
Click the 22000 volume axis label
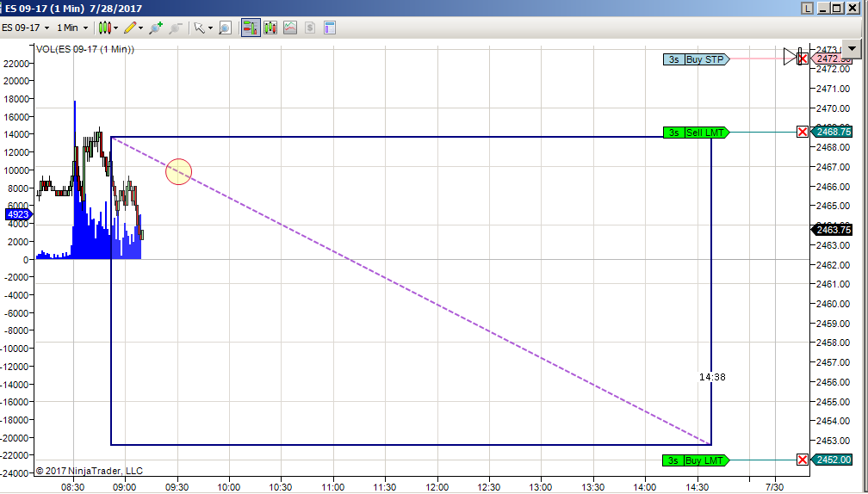point(16,64)
